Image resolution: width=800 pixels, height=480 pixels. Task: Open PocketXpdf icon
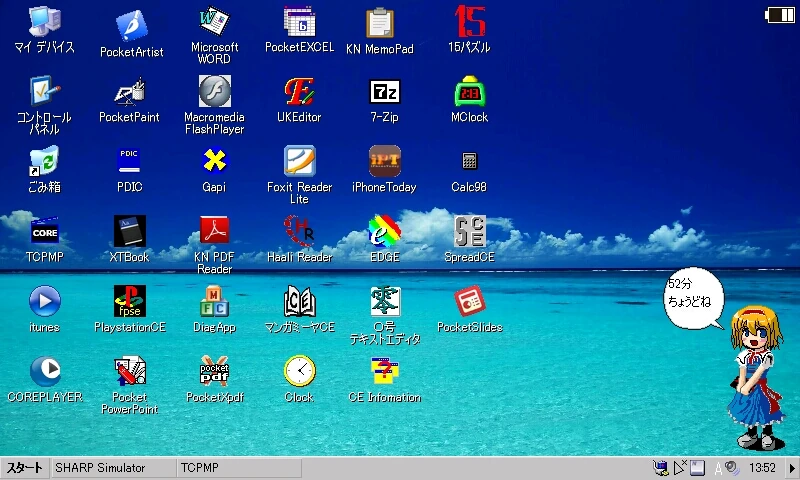coord(215,371)
